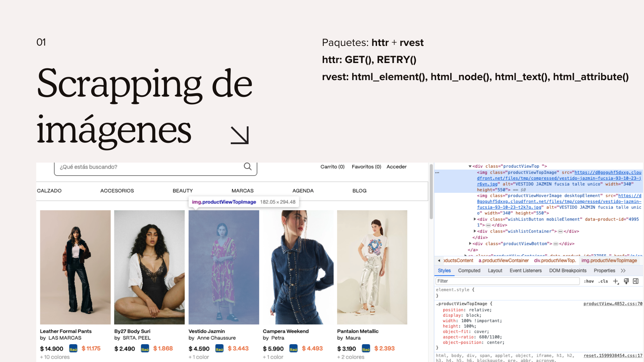The height and width of the screenshot is (362, 644).
Task: Open productView css source link
Action: pos(612,304)
